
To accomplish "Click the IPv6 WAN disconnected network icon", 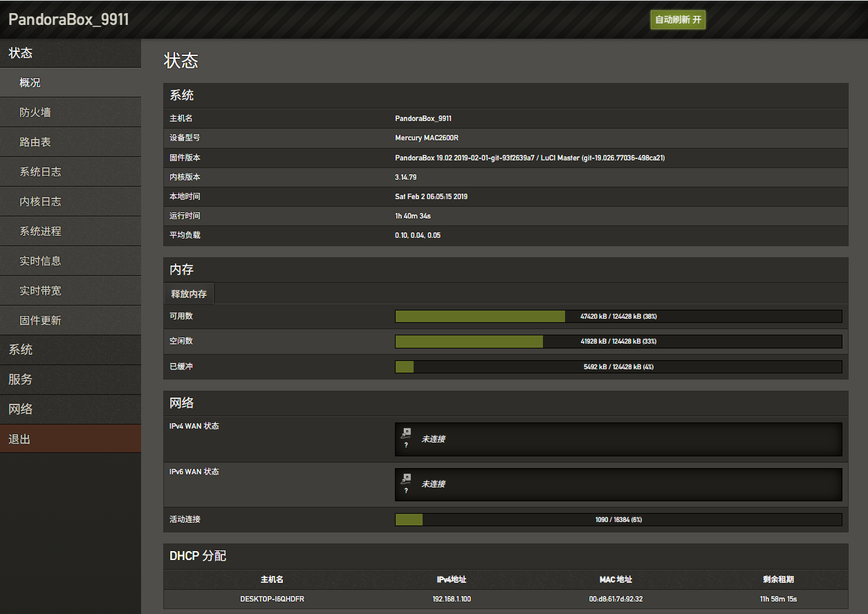I will tap(406, 478).
